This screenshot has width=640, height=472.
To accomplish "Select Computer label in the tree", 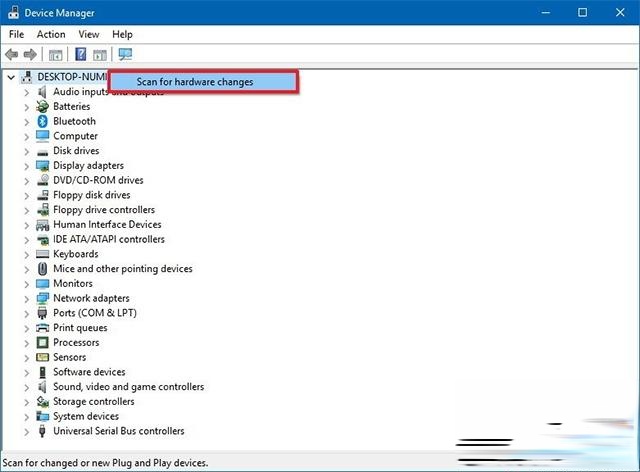I will 76,136.
